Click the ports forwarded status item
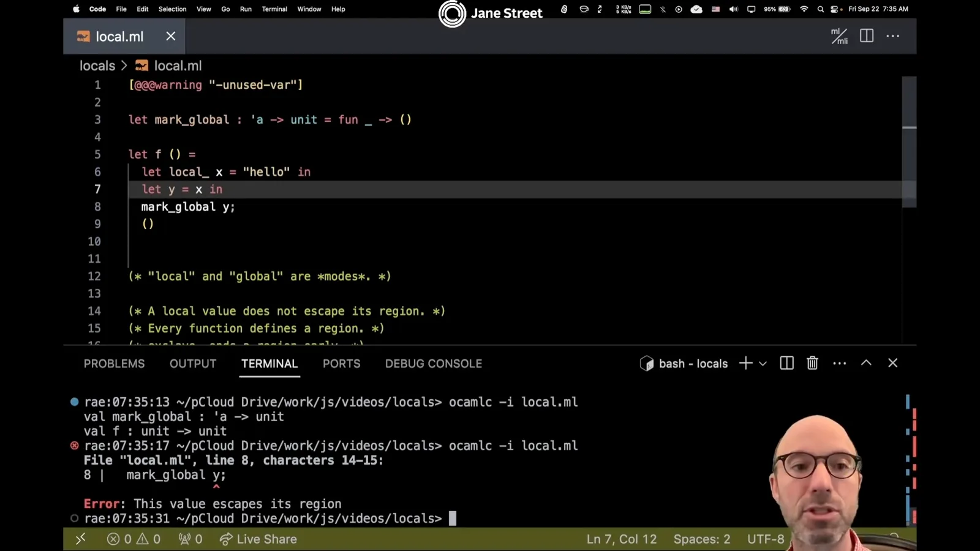The height and width of the screenshot is (551, 980). (x=190, y=539)
